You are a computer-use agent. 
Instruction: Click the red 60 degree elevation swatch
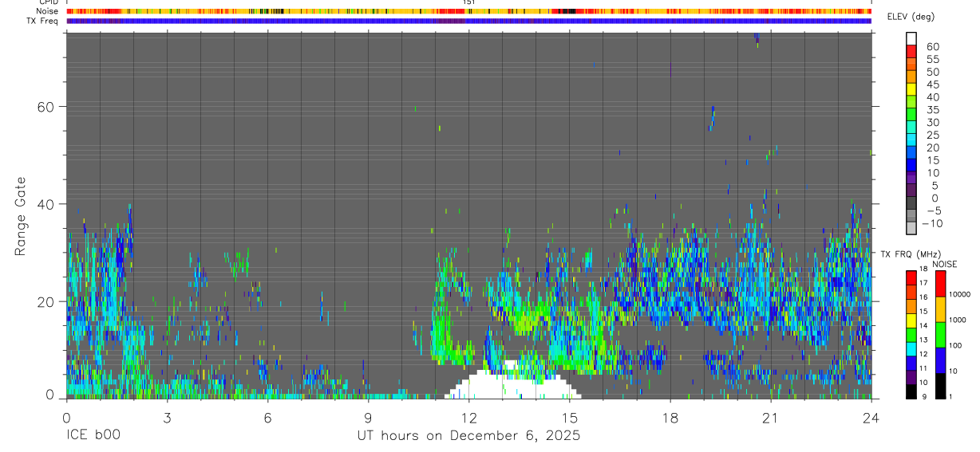[911, 50]
